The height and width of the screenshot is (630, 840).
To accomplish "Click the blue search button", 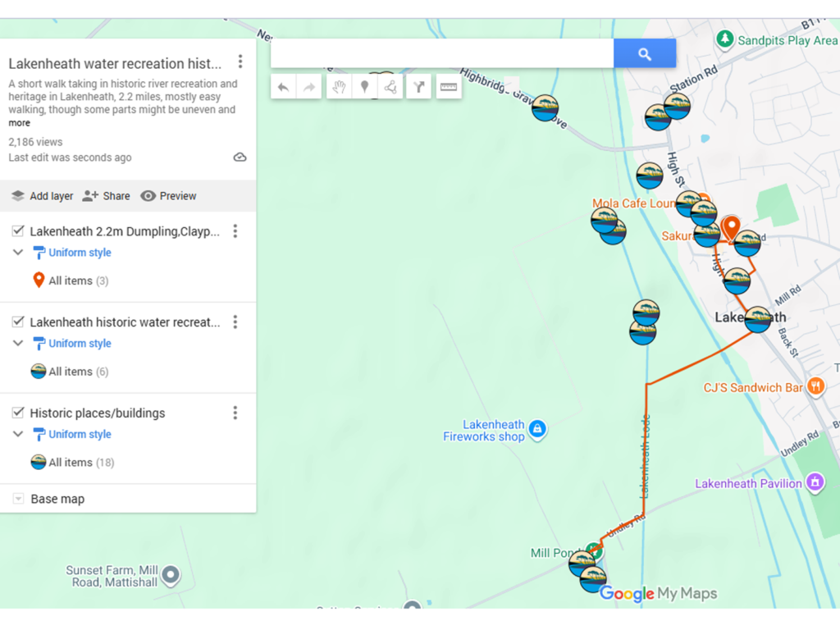I will (645, 52).
